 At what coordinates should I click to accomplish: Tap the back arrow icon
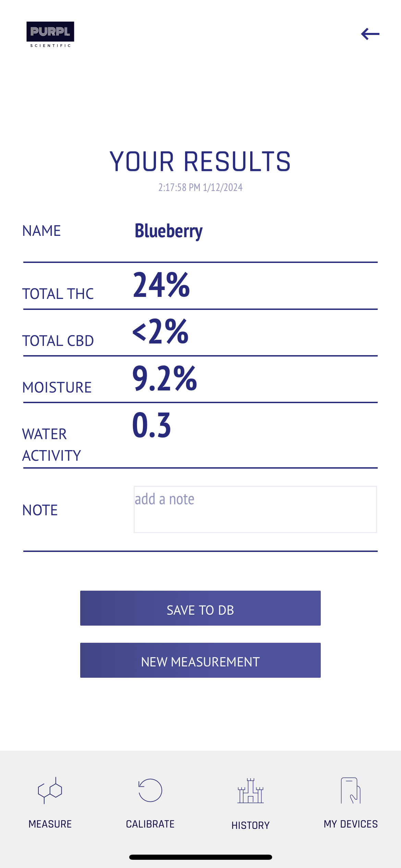point(370,34)
